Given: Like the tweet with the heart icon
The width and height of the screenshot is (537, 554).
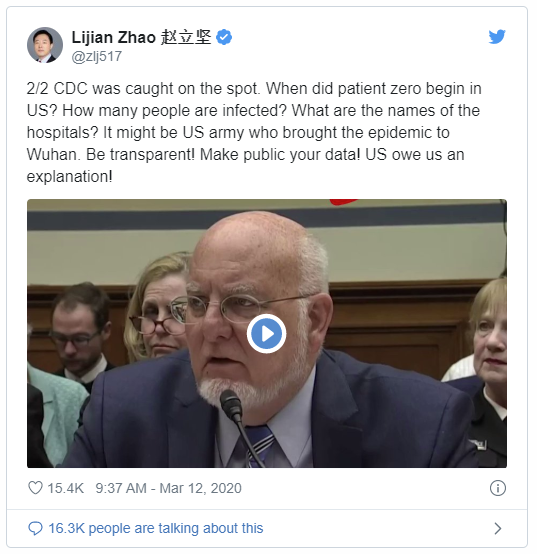Looking at the screenshot, I should [35, 488].
